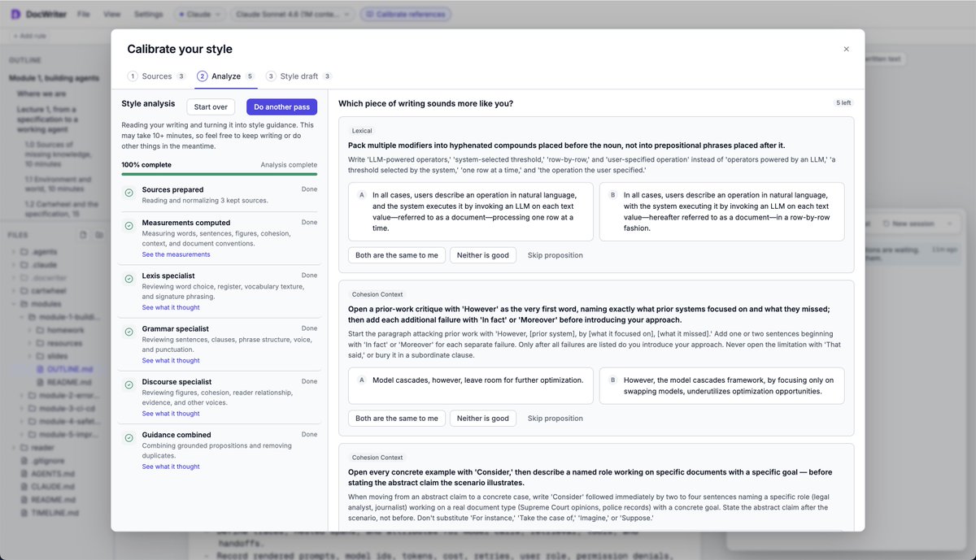This screenshot has height=560, width=976.
Task: Click the Sources prepared checkmark icon
Action: tap(129, 193)
